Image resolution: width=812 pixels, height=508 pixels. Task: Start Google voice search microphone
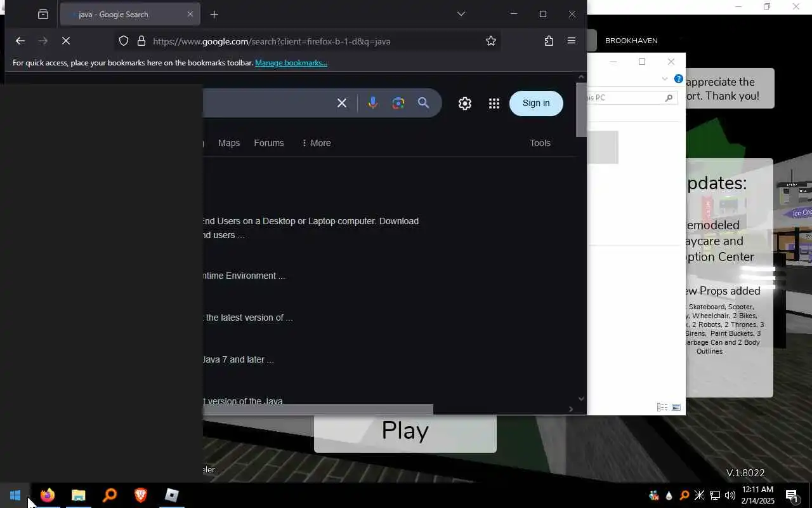click(x=373, y=103)
